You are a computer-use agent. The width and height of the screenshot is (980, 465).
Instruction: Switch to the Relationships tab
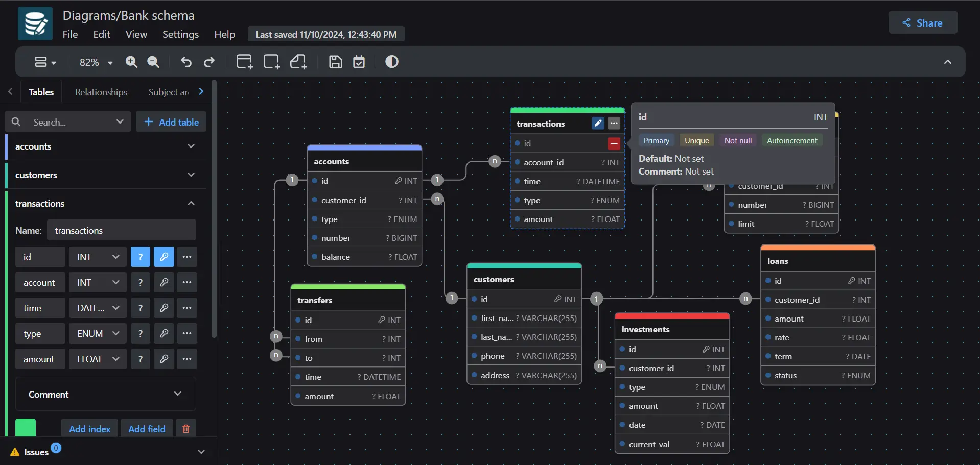click(101, 92)
